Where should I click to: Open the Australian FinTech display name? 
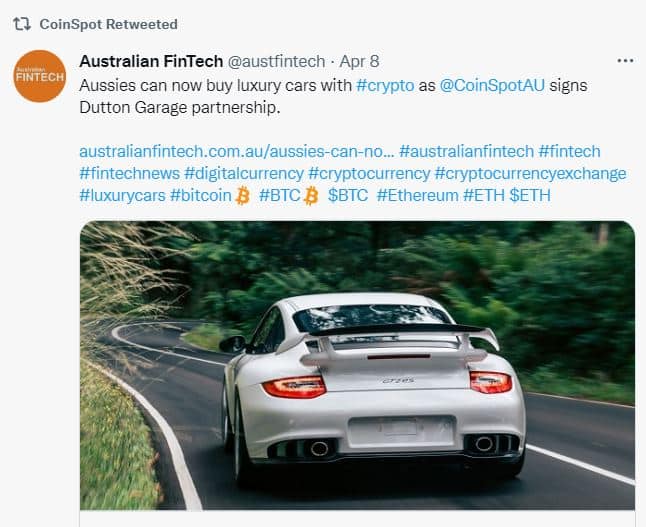pyautogui.click(x=151, y=61)
